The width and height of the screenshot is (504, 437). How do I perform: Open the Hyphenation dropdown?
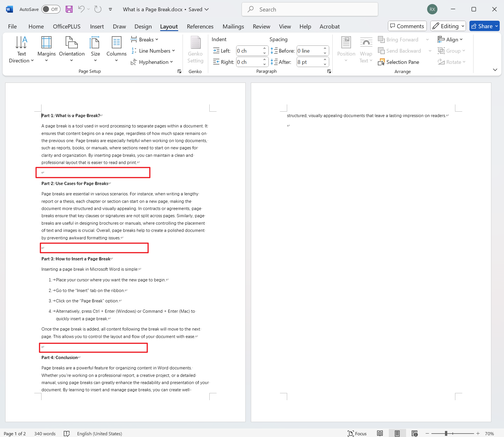[x=152, y=62]
